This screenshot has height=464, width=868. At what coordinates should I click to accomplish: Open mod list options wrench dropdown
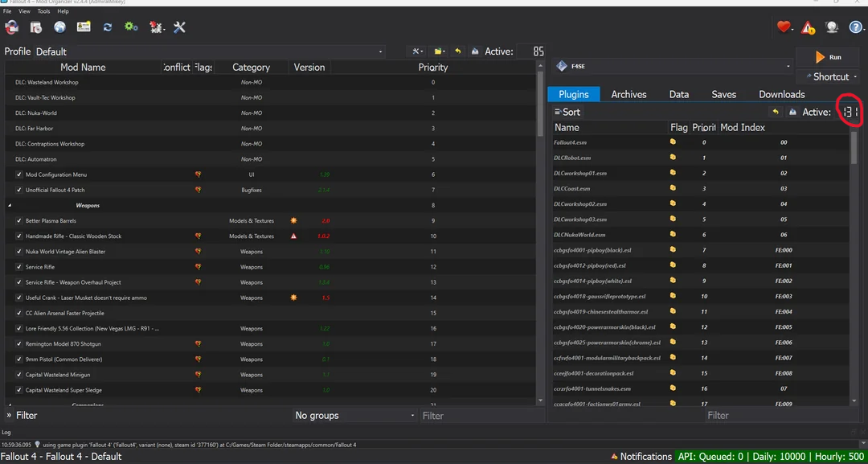[417, 51]
